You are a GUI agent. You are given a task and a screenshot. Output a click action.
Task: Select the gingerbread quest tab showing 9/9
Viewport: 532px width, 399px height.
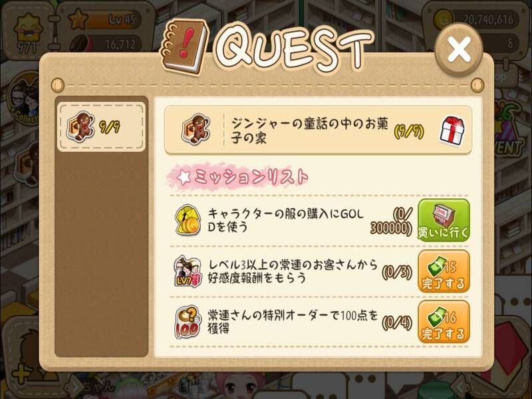point(101,127)
